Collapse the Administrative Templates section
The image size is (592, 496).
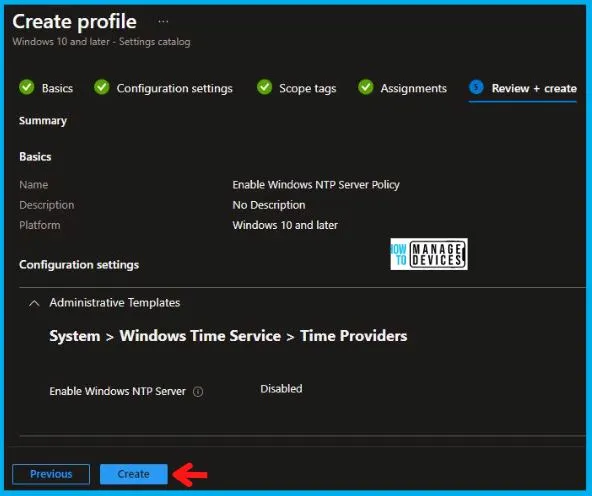coord(34,303)
